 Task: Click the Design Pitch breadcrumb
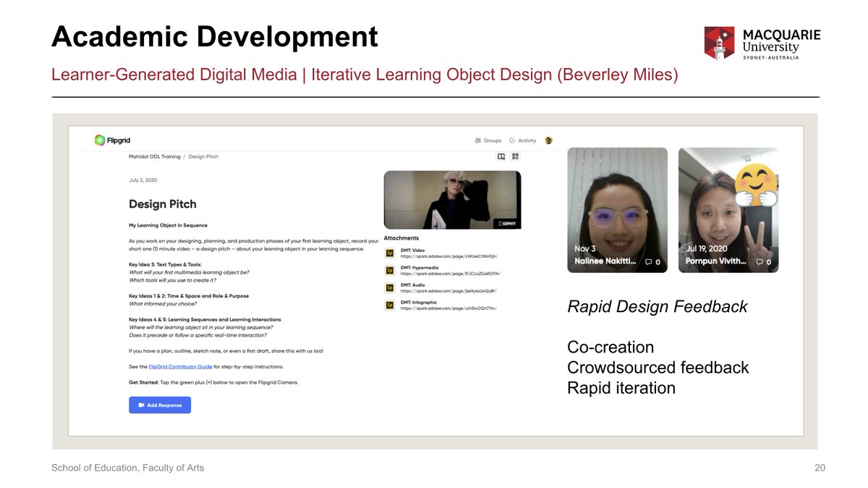203,156
